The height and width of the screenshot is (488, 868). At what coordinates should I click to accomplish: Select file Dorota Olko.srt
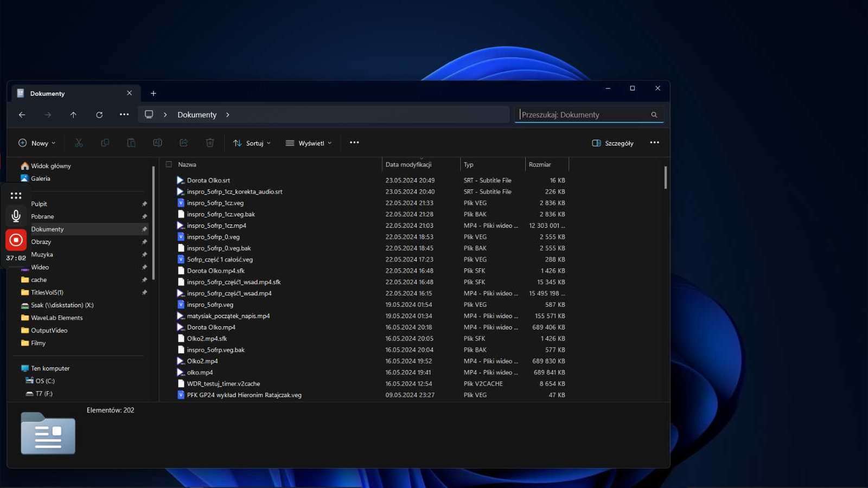coord(208,181)
